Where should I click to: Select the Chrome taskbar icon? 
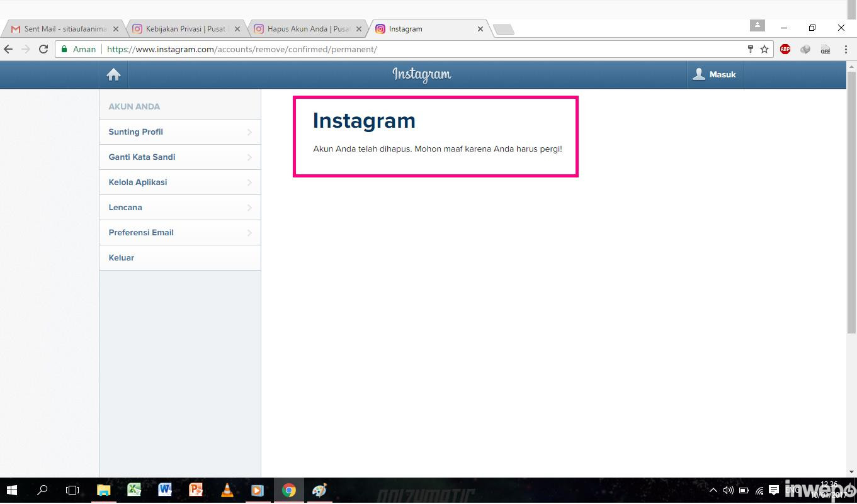pyautogui.click(x=288, y=490)
